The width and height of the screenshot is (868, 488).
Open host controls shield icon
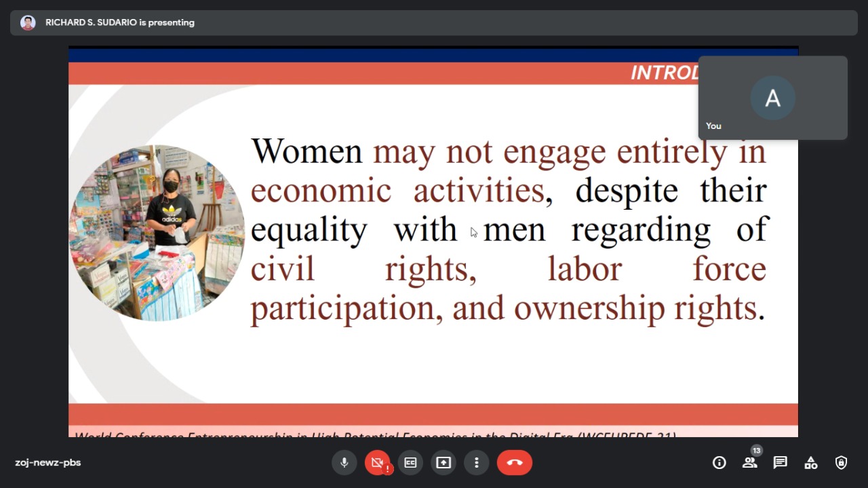(x=842, y=463)
